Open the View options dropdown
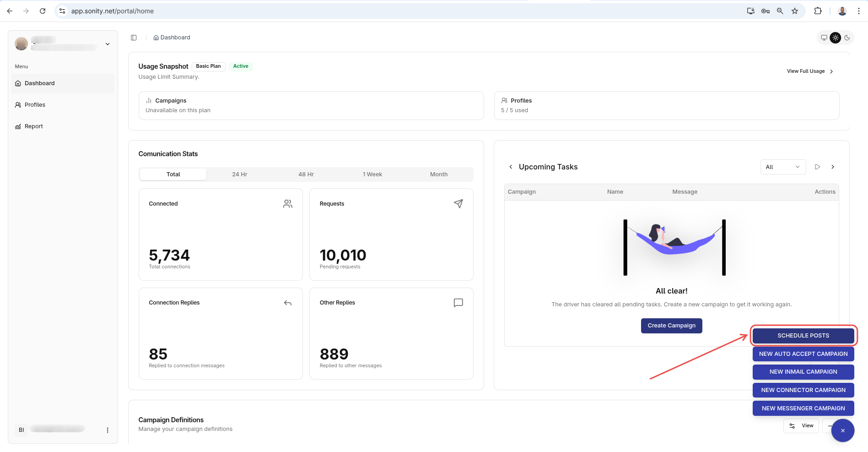Image resolution: width=868 pixels, height=452 pixels. click(x=801, y=426)
